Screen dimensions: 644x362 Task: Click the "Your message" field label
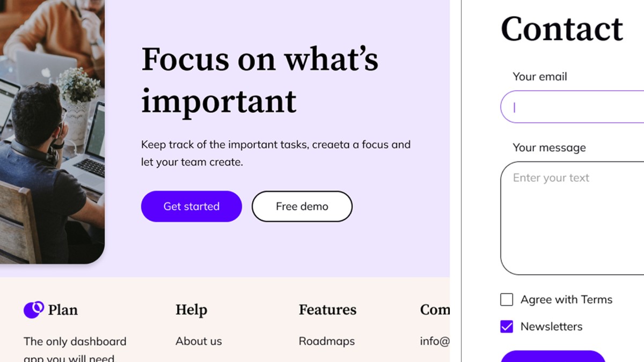(x=549, y=148)
